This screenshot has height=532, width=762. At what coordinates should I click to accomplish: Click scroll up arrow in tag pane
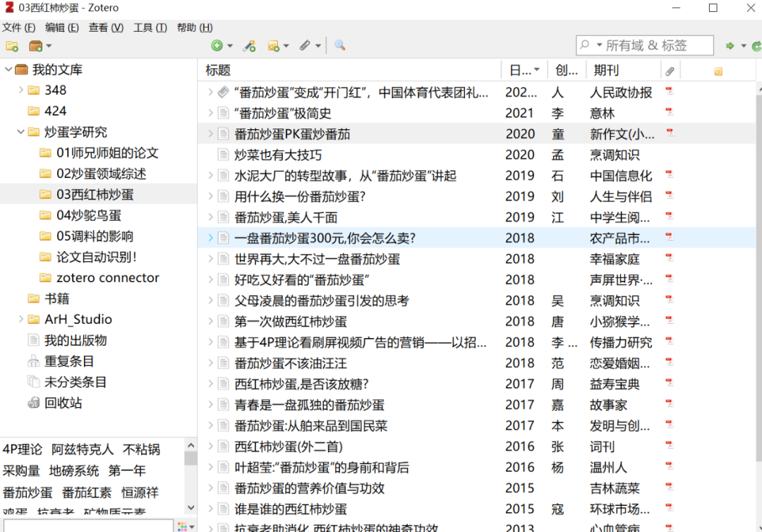coord(191,445)
